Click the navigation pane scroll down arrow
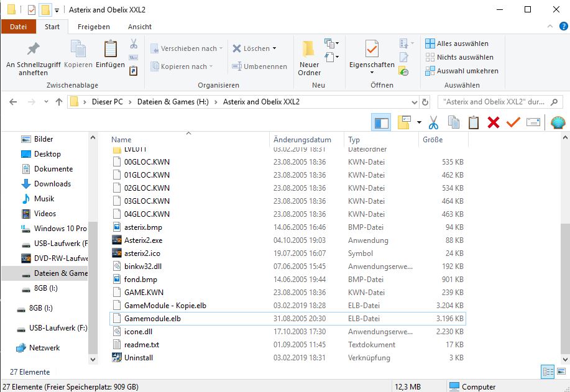The width and height of the screenshot is (570, 392). (x=93, y=360)
